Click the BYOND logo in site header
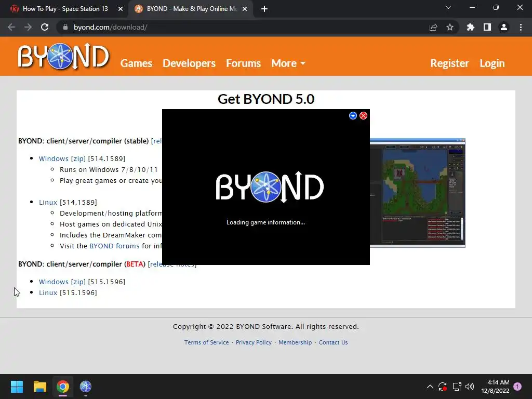 point(63,56)
